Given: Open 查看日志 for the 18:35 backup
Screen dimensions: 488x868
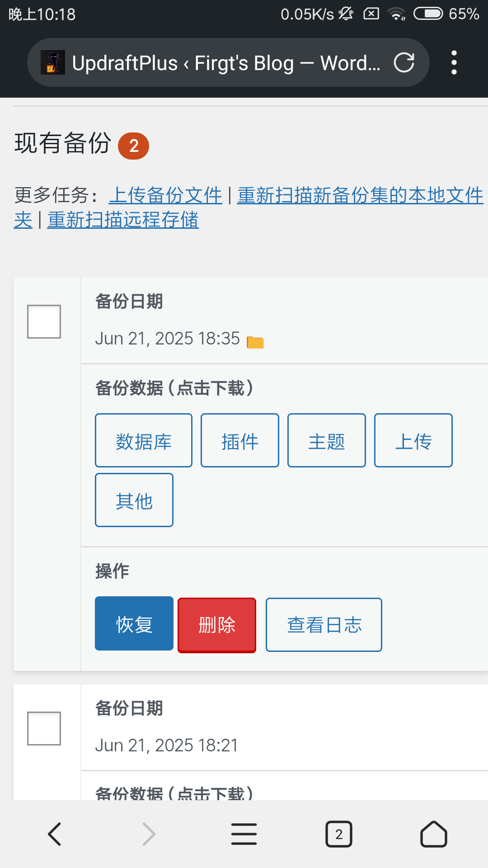Looking at the screenshot, I should pos(324,625).
